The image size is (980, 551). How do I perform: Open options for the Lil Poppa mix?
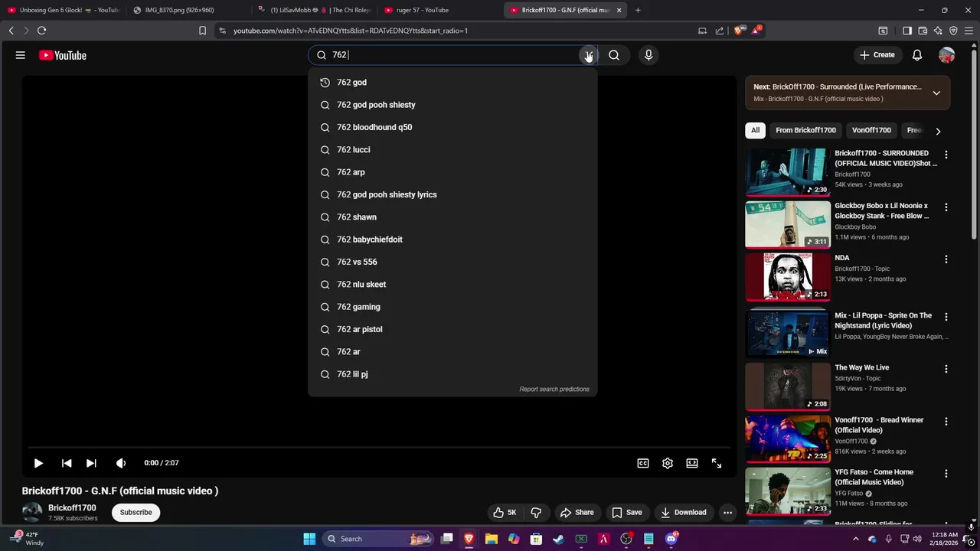point(946,317)
